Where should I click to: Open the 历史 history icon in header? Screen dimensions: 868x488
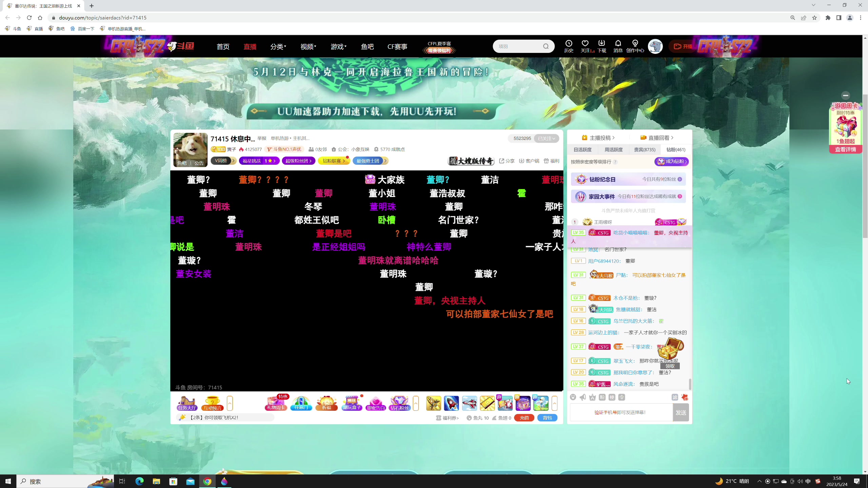[569, 46]
